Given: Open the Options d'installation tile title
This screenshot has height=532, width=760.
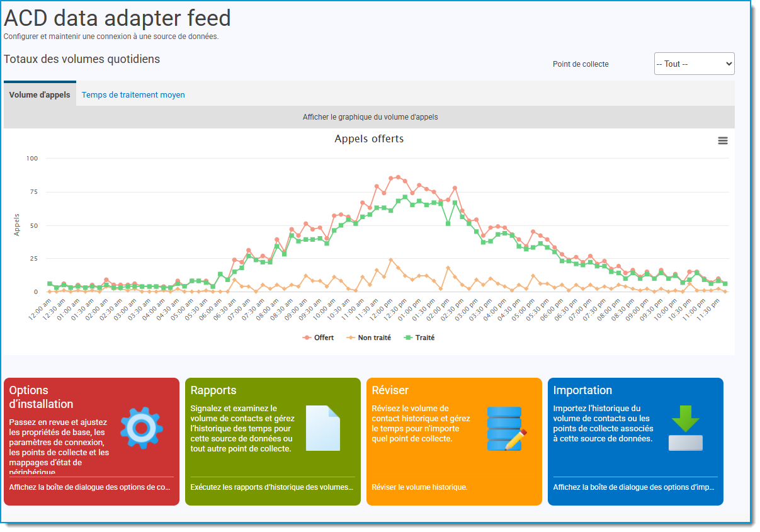Looking at the screenshot, I should coord(42,397).
